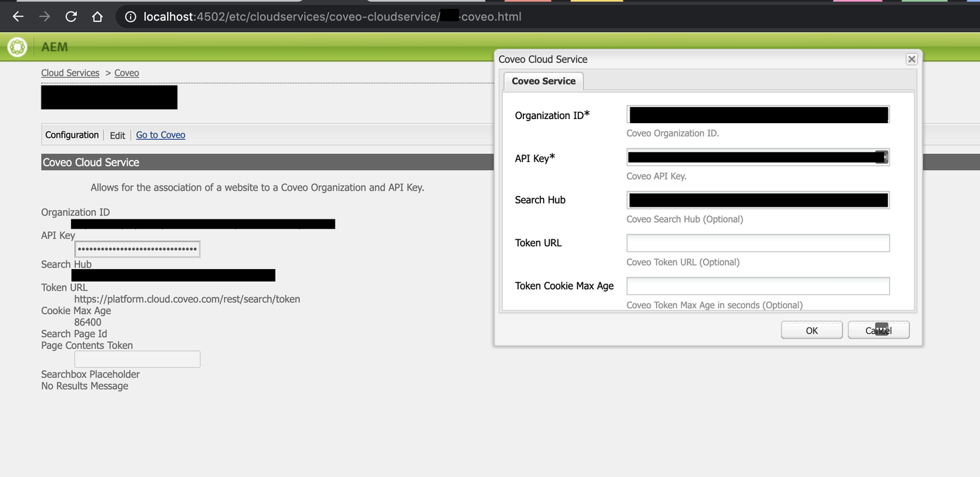
Task: Click inside the Token URL field
Action: [x=757, y=243]
